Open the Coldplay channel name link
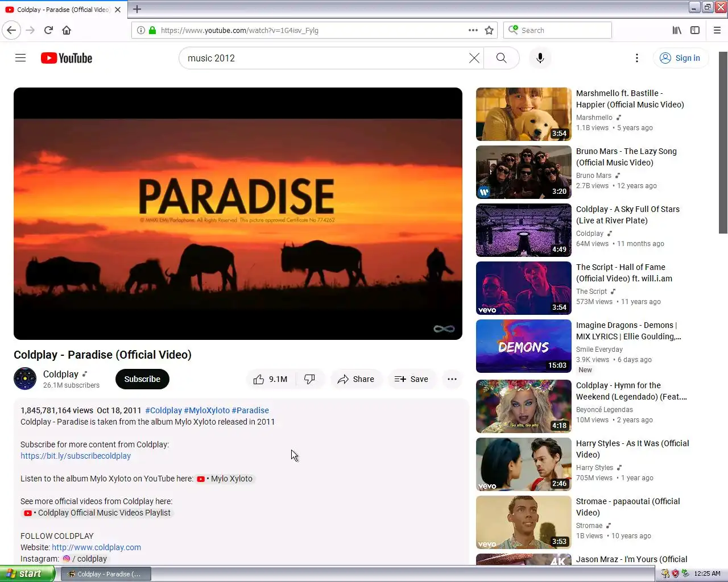728x582 pixels. 61,374
